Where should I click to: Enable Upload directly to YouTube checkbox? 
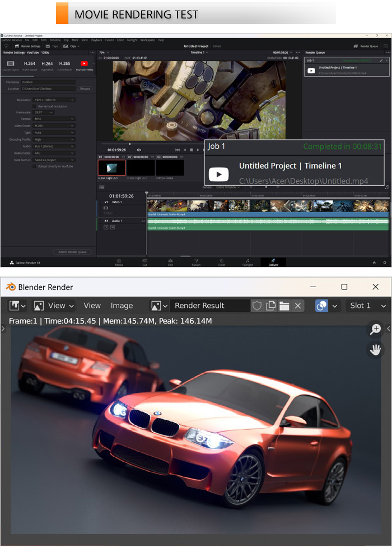[34, 166]
